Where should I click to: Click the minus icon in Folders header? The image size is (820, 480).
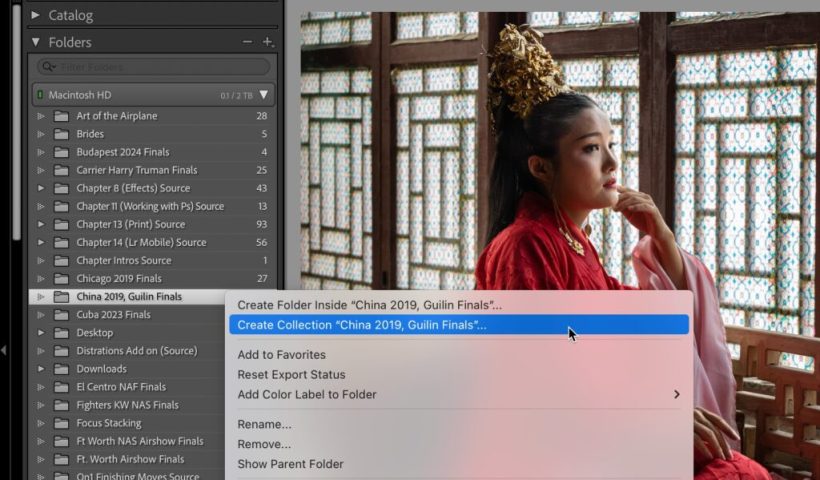coord(247,42)
